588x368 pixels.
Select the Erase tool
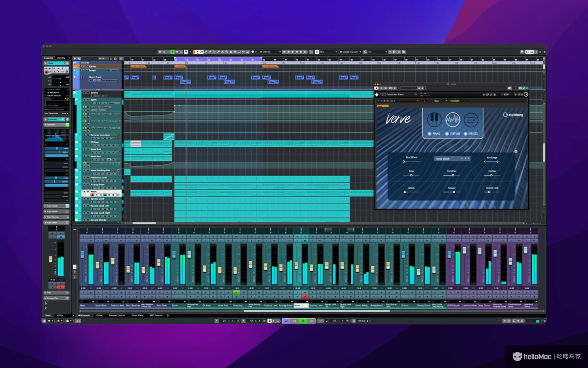pyautogui.click(x=210, y=52)
